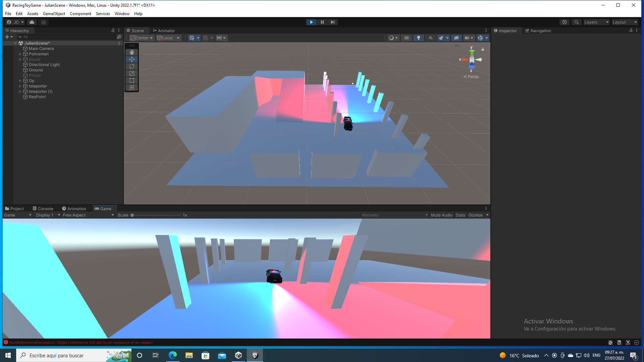644x362 pixels.
Task: Open the Package Manager shortcut icon
Action: [44, 22]
